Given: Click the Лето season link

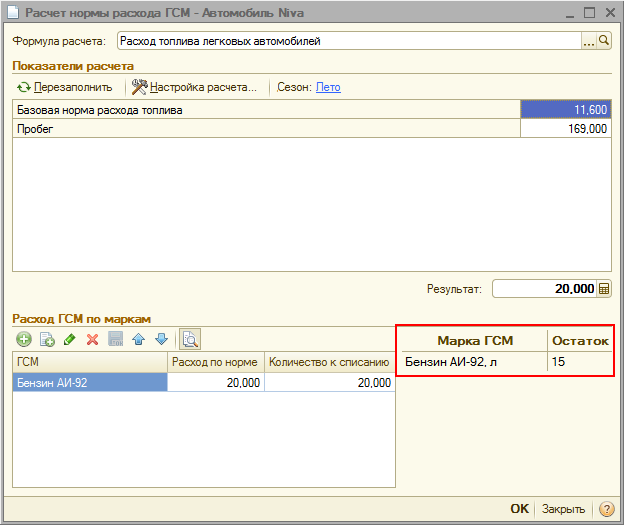Looking at the screenshot, I should (x=328, y=87).
